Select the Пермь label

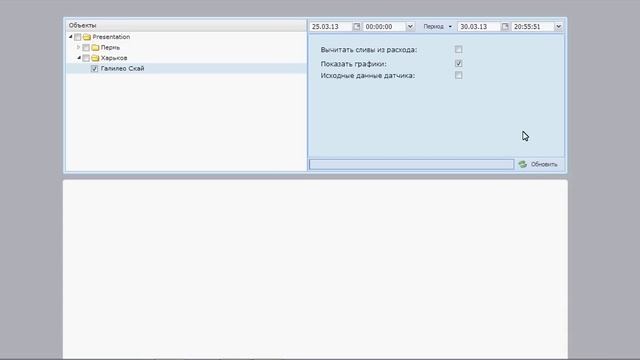pyautogui.click(x=110, y=47)
